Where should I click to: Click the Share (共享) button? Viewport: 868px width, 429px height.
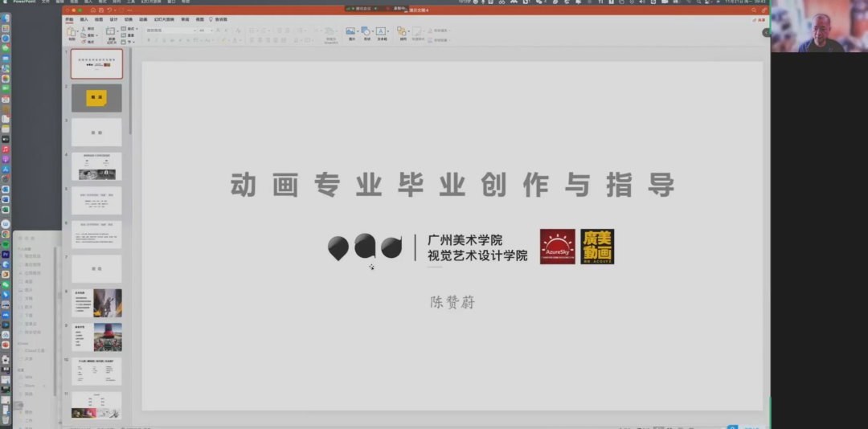(759, 20)
